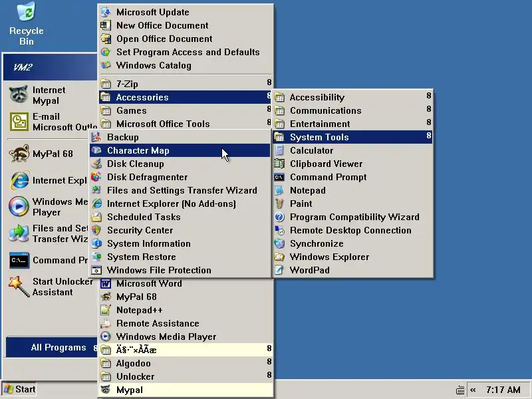Image resolution: width=532 pixels, height=399 pixels.
Task: Open Remote Desktop Connection
Action: [x=352, y=230]
